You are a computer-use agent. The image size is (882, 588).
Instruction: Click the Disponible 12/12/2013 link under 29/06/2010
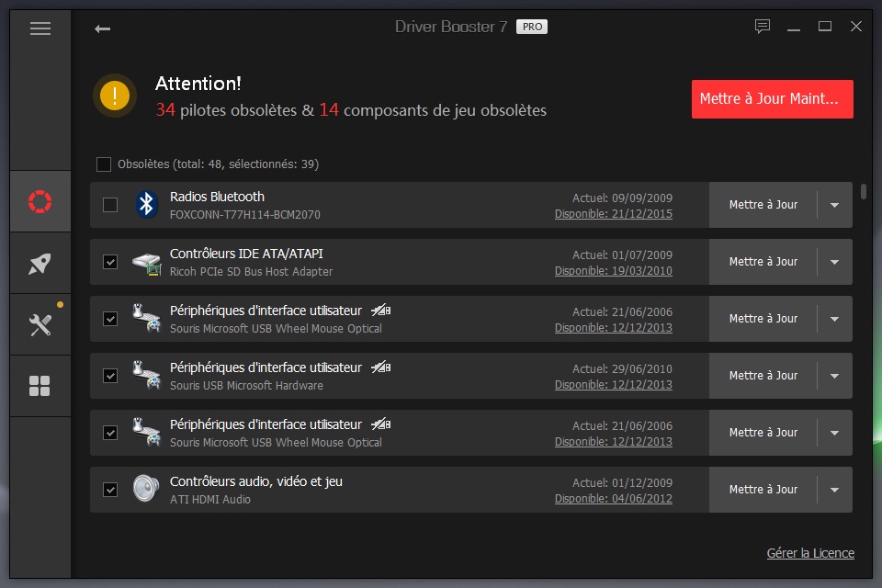pyautogui.click(x=614, y=385)
